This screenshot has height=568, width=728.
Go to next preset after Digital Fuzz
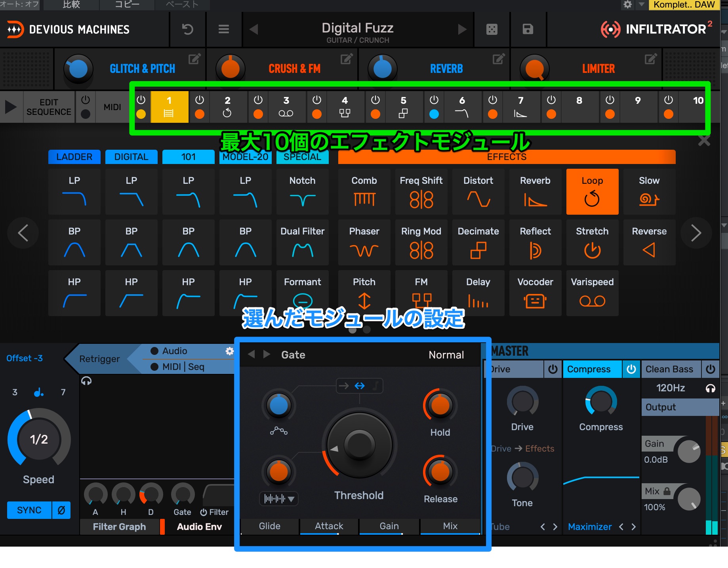[x=462, y=29]
